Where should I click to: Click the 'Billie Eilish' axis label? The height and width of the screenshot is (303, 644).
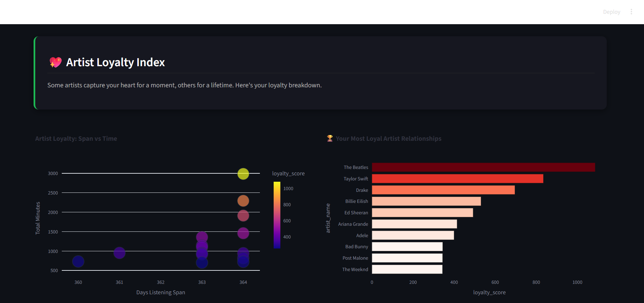357,201
